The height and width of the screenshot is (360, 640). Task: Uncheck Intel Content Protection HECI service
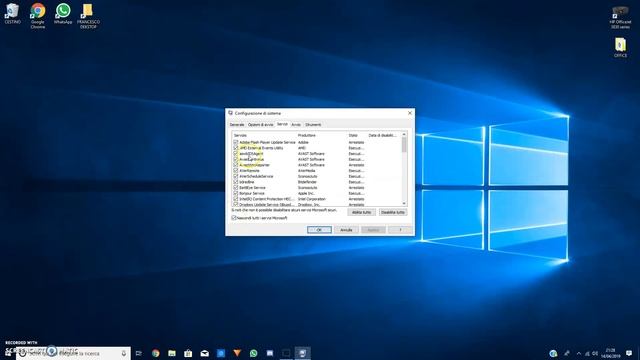tap(236, 199)
